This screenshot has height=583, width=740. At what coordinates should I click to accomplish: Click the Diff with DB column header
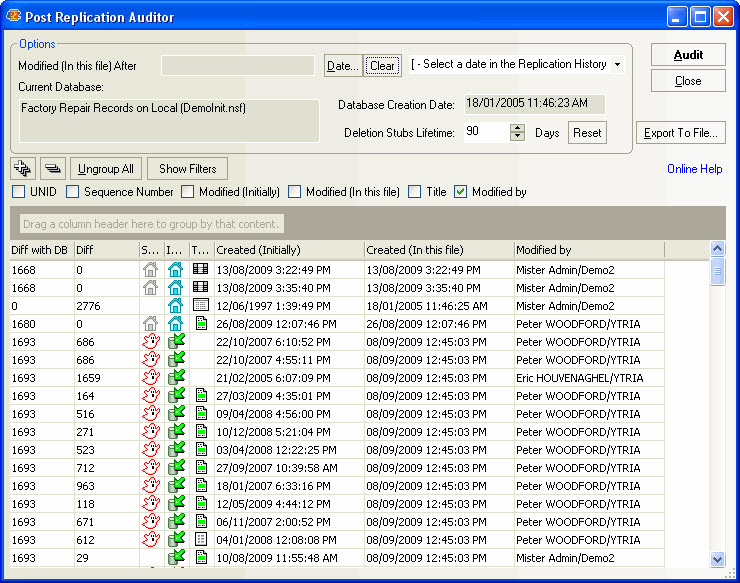[40, 250]
